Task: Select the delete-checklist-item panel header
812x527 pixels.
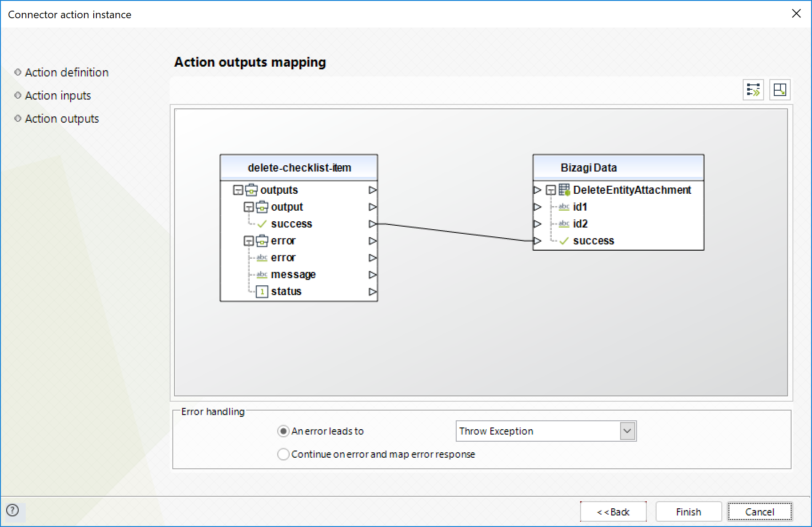Action: tap(299, 168)
